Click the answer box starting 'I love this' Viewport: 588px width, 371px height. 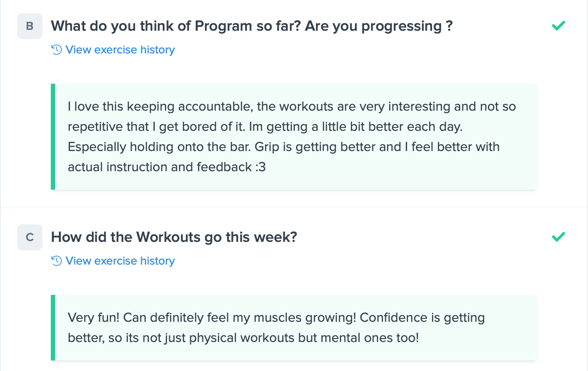coord(294,137)
